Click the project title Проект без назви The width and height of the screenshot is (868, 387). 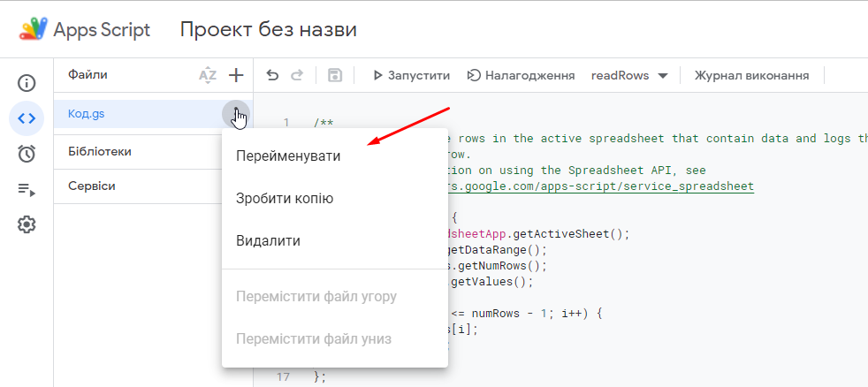pyautogui.click(x=269, y=30)
